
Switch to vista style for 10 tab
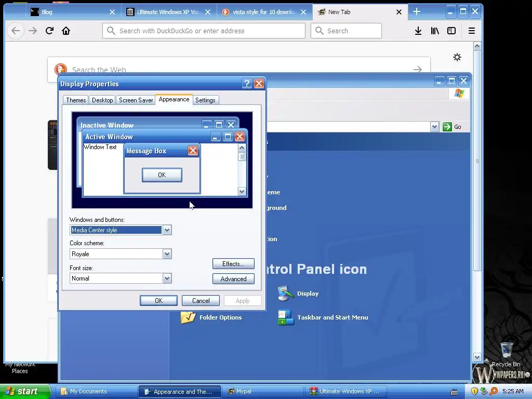(264, 12)
